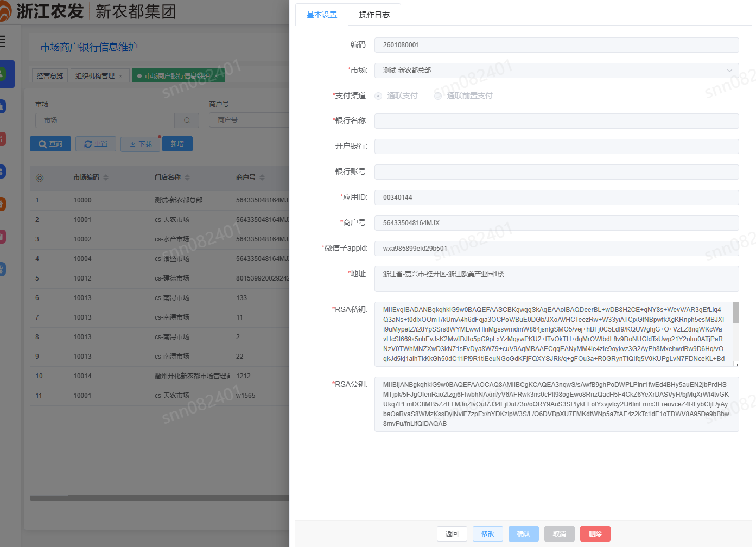Click the cs-建德市场 store name
Viewport: 756px width, 547px height.
click(x=172, y=278)
